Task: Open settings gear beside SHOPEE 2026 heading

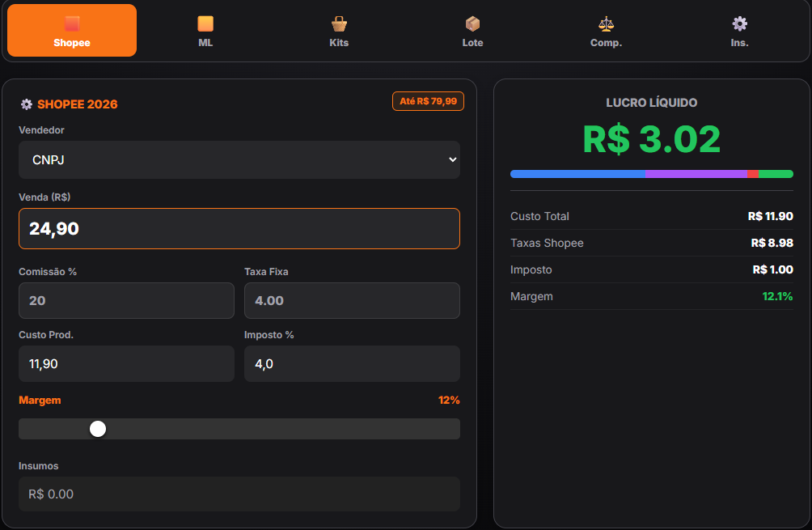Action: [27, 104]
